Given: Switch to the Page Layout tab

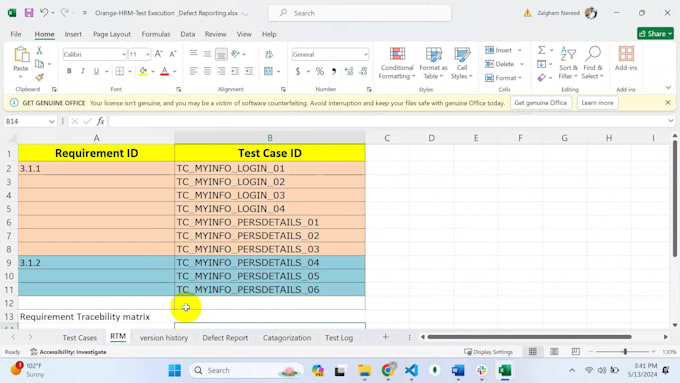Looking at the screenshot, I should 112,34.
